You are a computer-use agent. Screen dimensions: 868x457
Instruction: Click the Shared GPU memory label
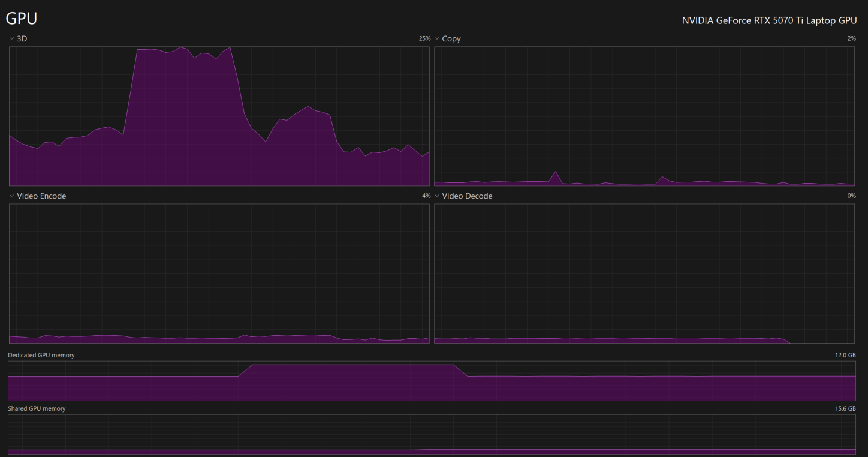[37, 409]
